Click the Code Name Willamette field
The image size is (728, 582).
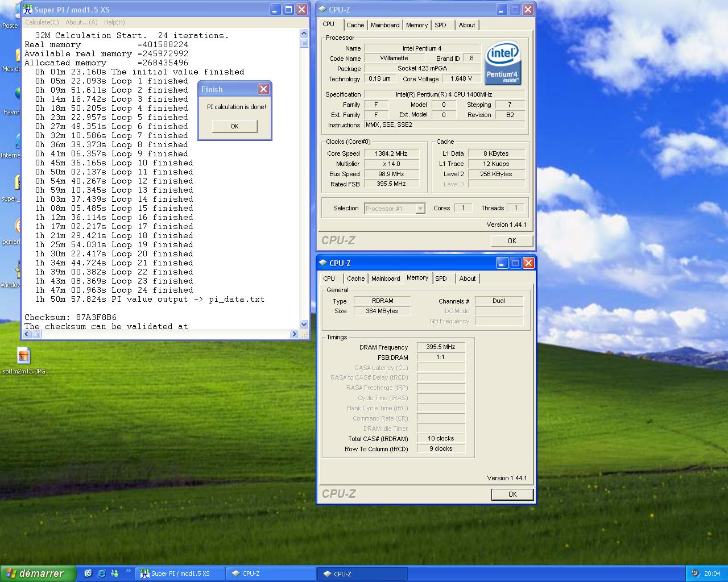[x=394, y=58]
